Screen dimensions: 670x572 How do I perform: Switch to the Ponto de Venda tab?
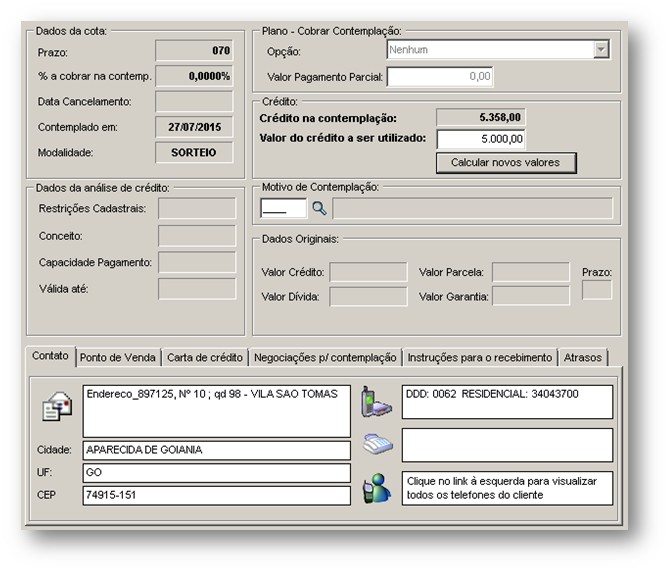118,358
